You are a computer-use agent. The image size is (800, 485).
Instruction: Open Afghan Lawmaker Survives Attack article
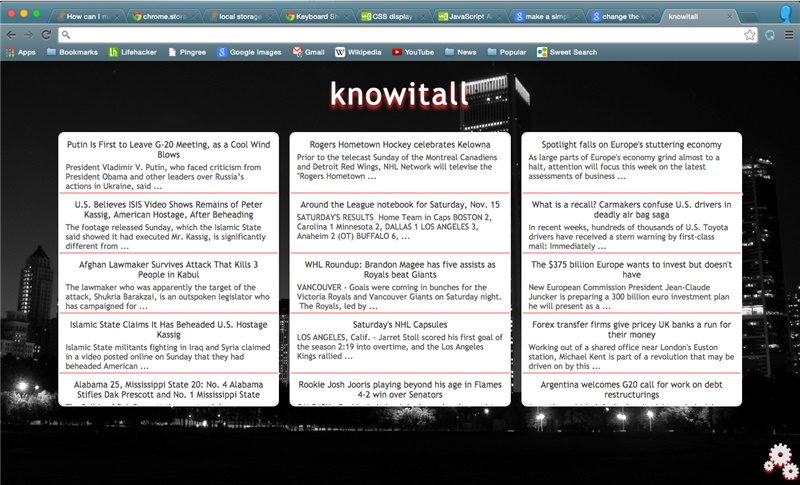[x=168, y=269]
